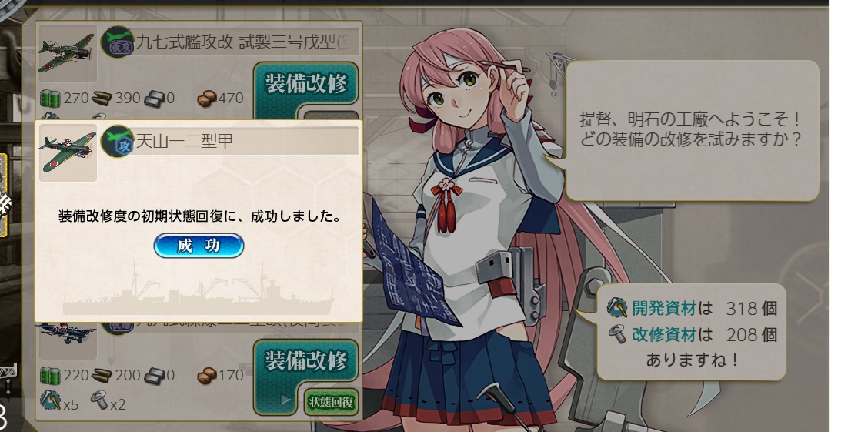
Task: Click the top 装備改修 button
Action: tap(306, 84)
